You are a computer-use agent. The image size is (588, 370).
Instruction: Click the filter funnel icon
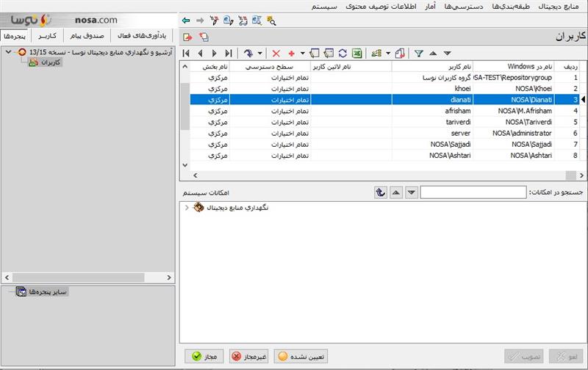(x=418, y=53)
